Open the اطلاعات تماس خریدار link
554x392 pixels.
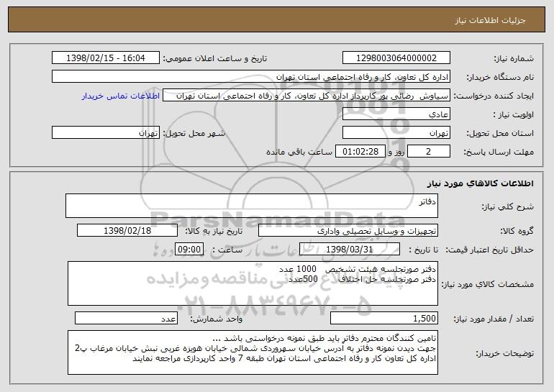(121, 96)
